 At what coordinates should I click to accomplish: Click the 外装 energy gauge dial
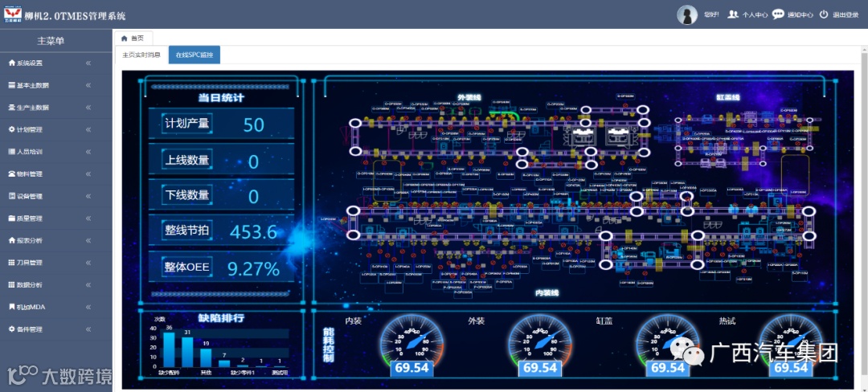[540, 344]
